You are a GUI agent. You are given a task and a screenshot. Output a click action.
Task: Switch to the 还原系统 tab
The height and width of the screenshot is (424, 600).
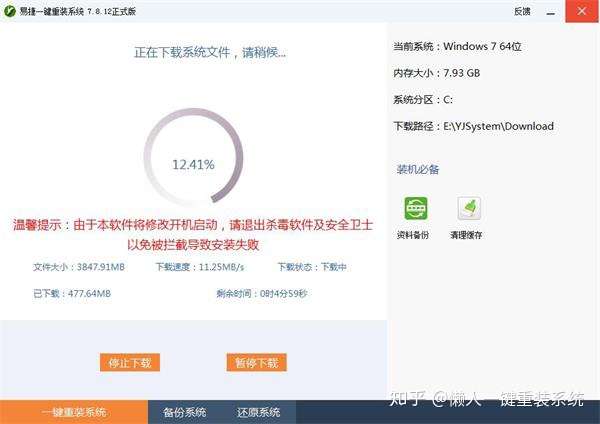click(x=258, y=412)
